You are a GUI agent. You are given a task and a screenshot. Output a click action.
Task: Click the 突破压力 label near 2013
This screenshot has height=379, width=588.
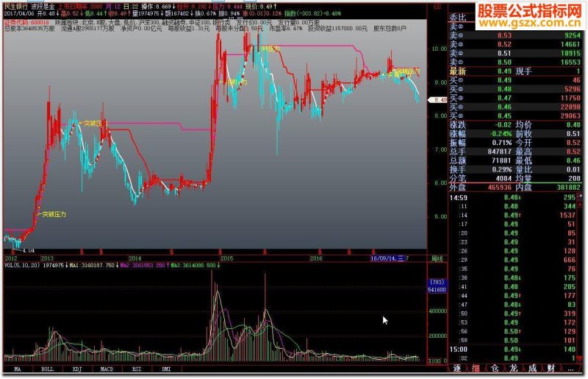click(x=54, y=214)
